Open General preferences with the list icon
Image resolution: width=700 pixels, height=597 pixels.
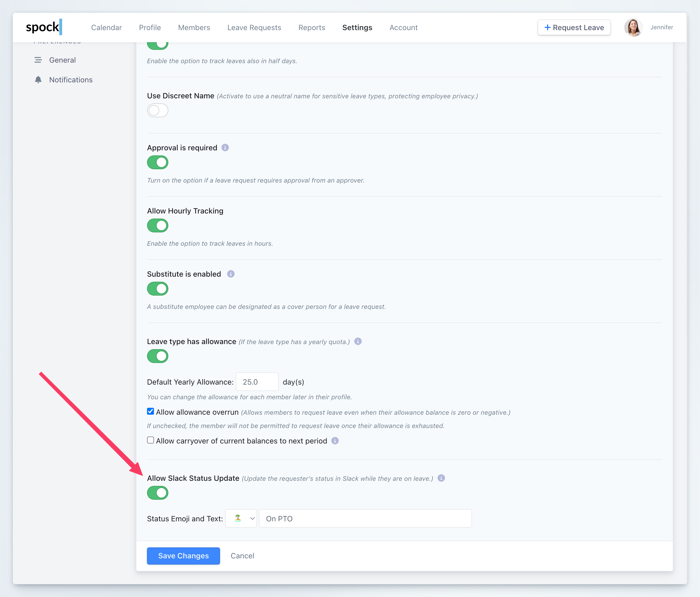38,60
